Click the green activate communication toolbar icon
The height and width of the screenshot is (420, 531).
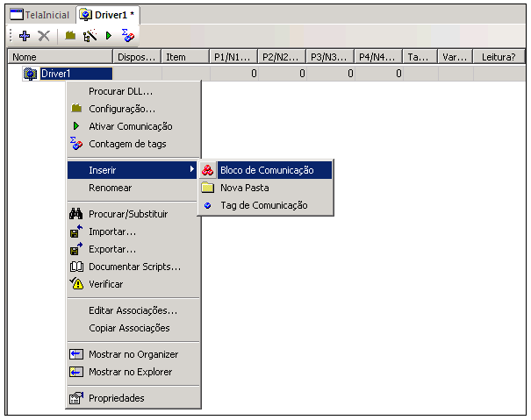(x=109, y=36)
